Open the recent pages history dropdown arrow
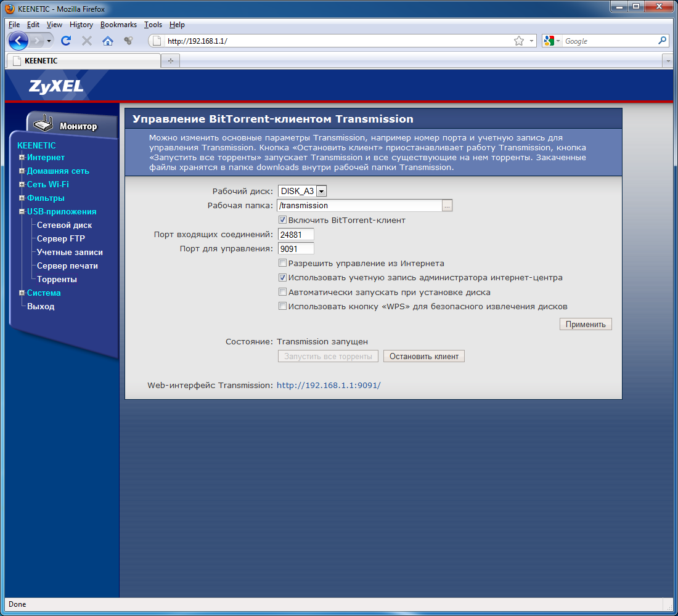The image size is (678, 616). pyautogui.click(x=49, y=41)
